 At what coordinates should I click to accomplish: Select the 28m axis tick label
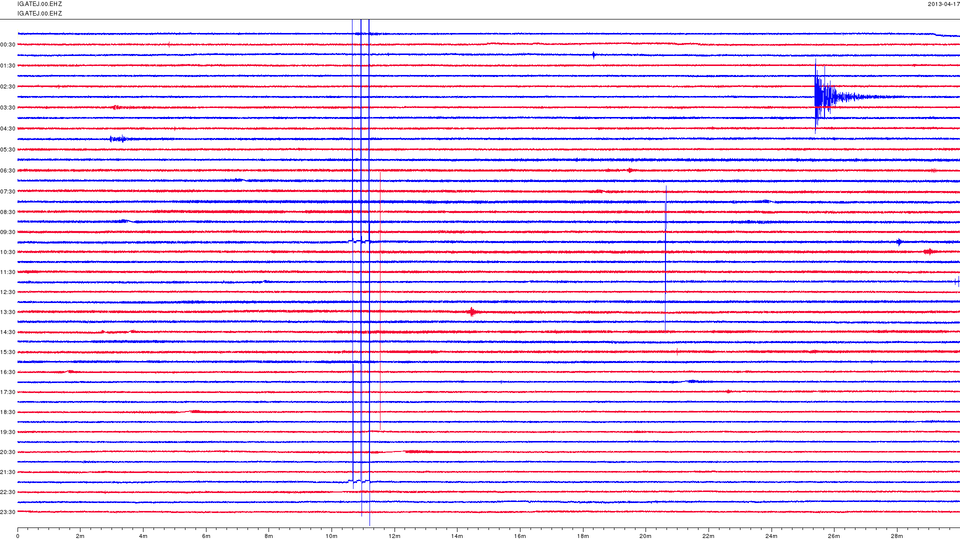[x=896, y=536]
